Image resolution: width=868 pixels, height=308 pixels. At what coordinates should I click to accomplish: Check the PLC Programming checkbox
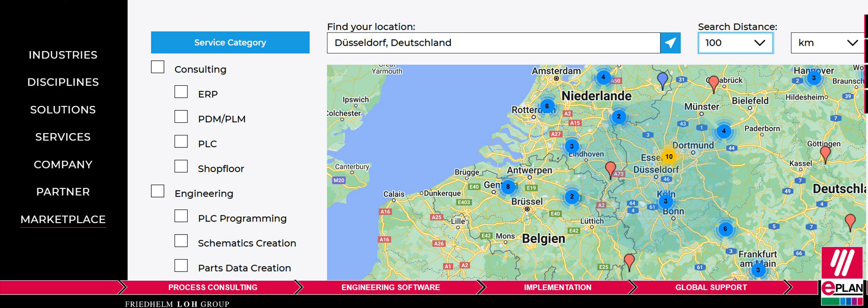tap(181, 216)
